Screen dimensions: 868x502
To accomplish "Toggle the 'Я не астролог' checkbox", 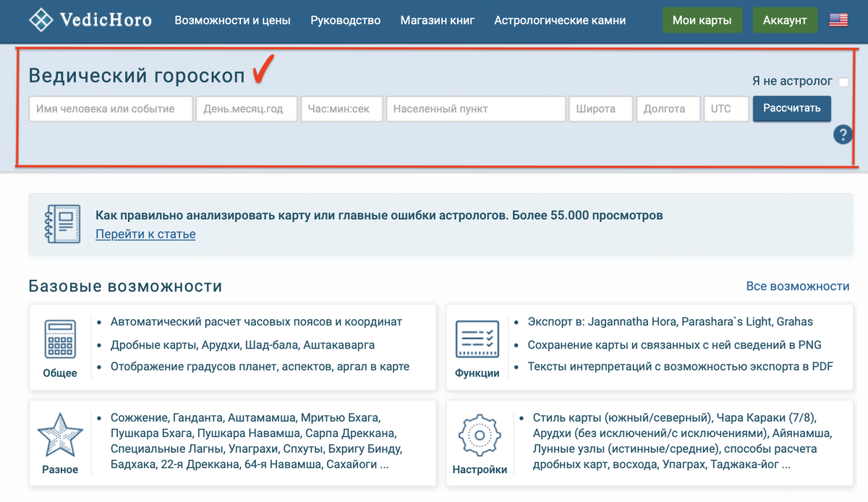I will tap(843, 82).
